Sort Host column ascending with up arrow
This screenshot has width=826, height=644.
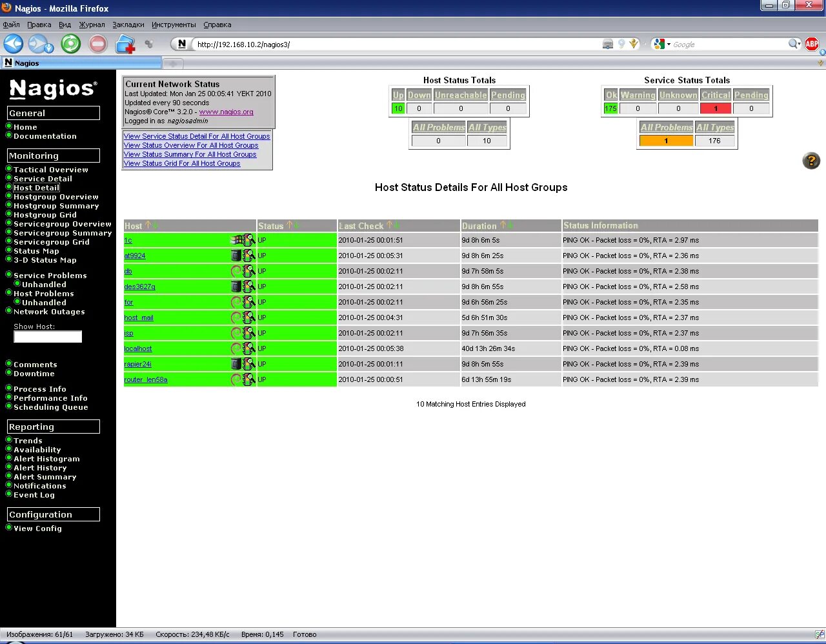(148, 225)
